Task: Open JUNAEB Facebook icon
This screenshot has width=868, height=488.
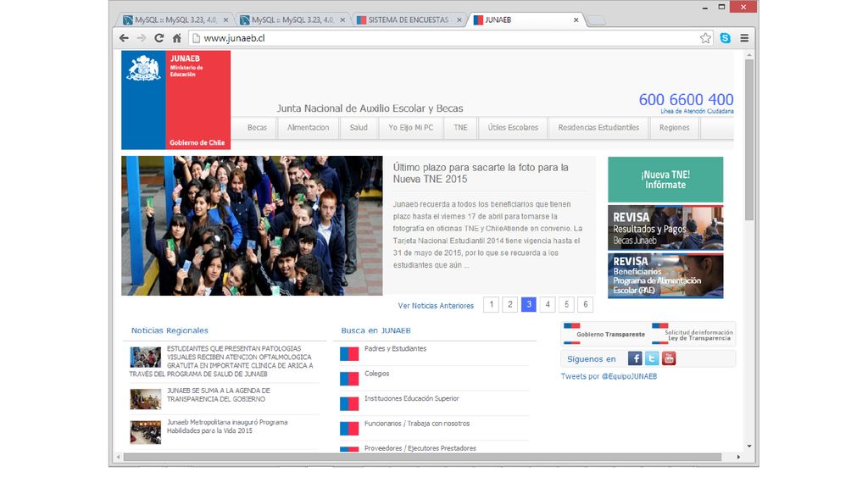Action: point(635,358)
